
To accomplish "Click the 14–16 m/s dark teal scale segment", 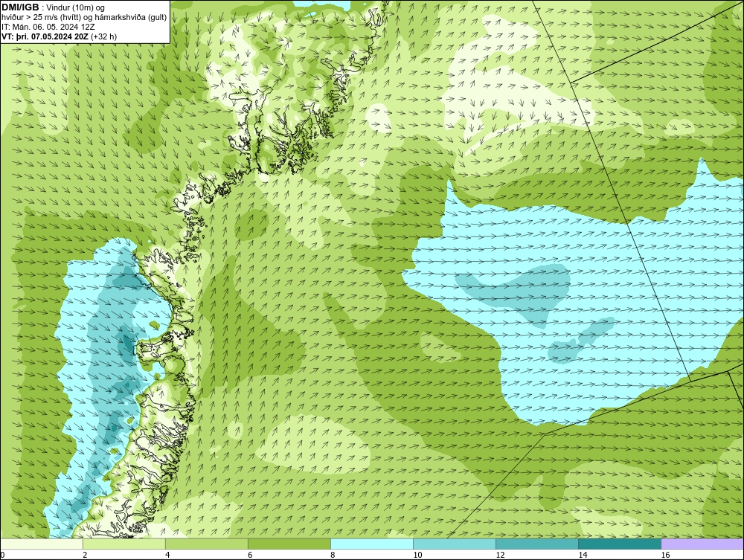I will (620, 544).
